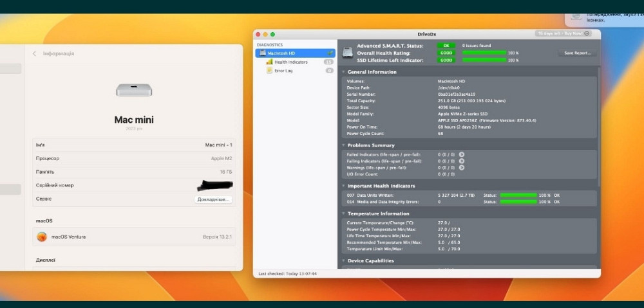The image size is (644, 308).
Task: Click the macOS Ventura icon
Action: point(42,237)
